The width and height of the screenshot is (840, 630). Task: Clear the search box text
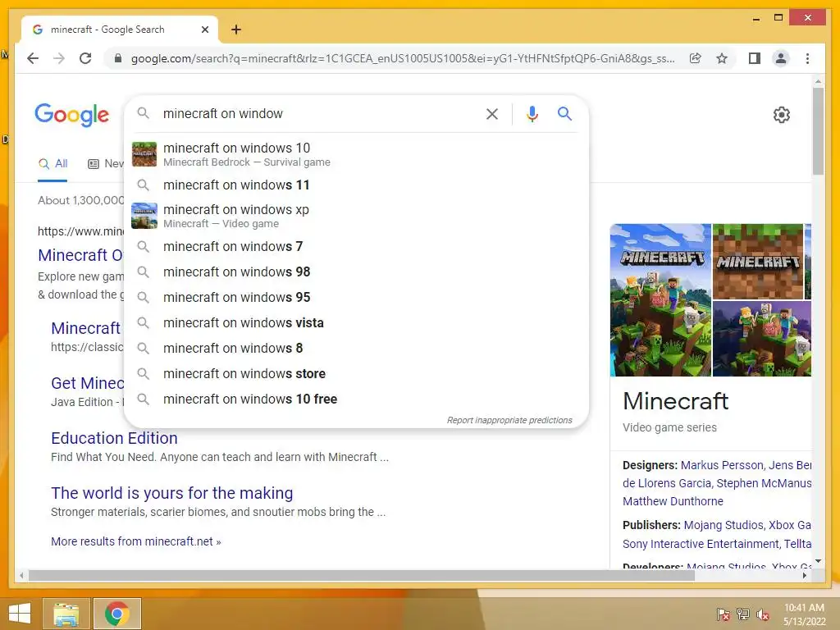pos(492,113)
